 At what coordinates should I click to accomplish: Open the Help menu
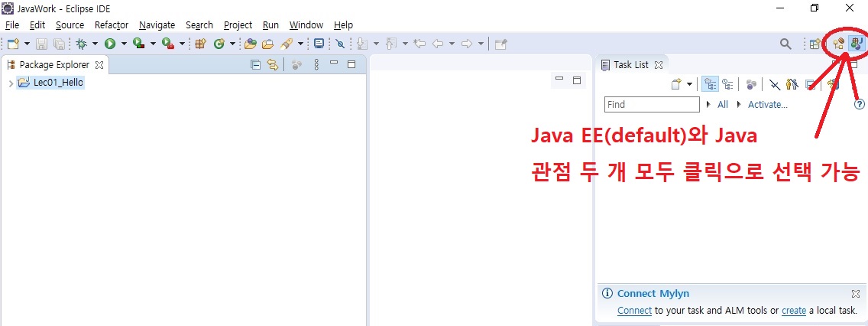click(343, 25)
